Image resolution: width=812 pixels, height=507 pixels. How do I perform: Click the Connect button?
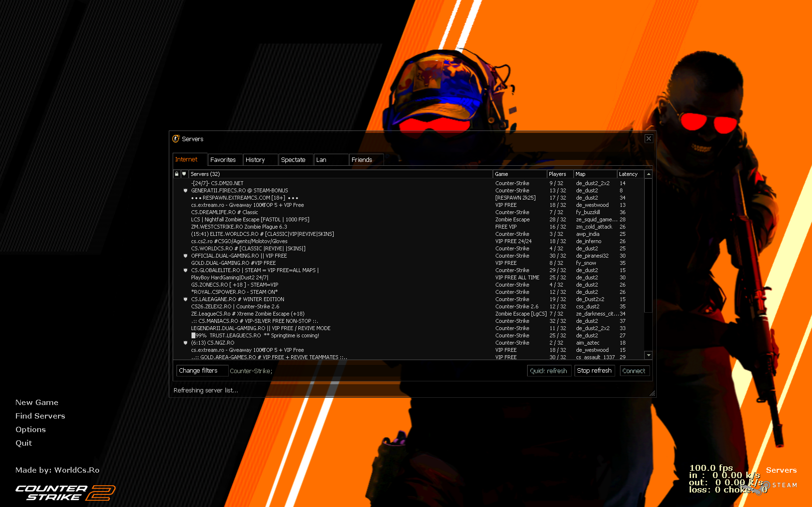click(634, 371)
